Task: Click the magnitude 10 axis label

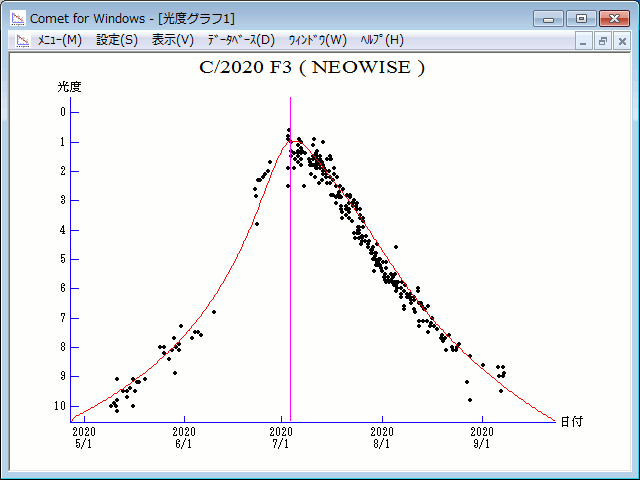Action: pyautogui.click(x=60, y=406)
